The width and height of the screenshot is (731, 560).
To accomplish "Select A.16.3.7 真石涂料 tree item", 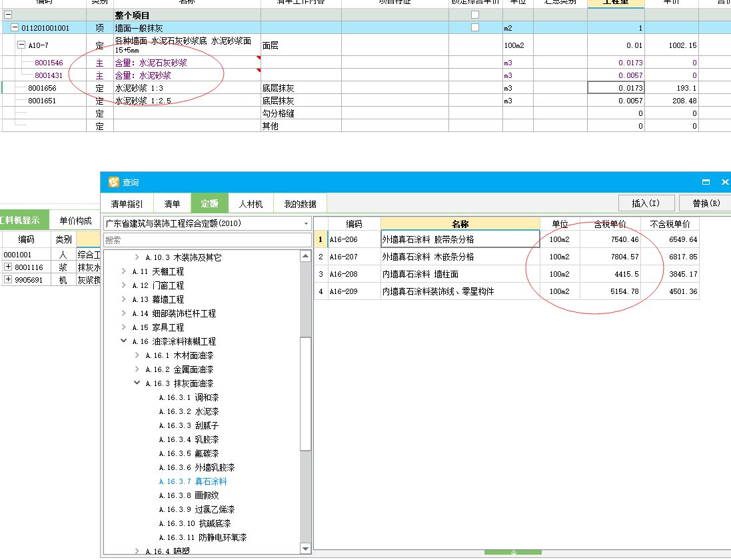I will coord(193,481).
